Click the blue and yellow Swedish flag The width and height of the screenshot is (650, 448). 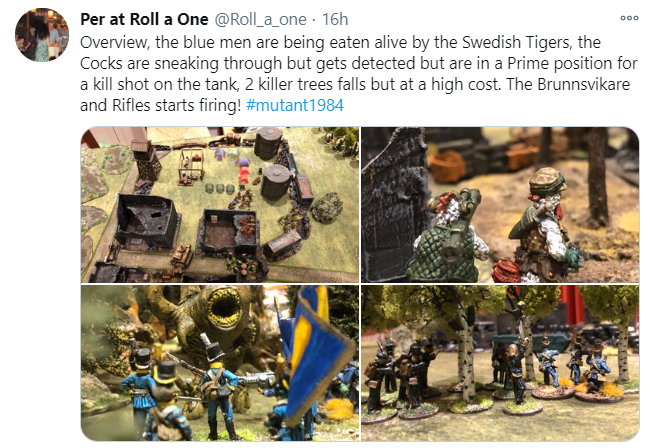tap(317, 354)
